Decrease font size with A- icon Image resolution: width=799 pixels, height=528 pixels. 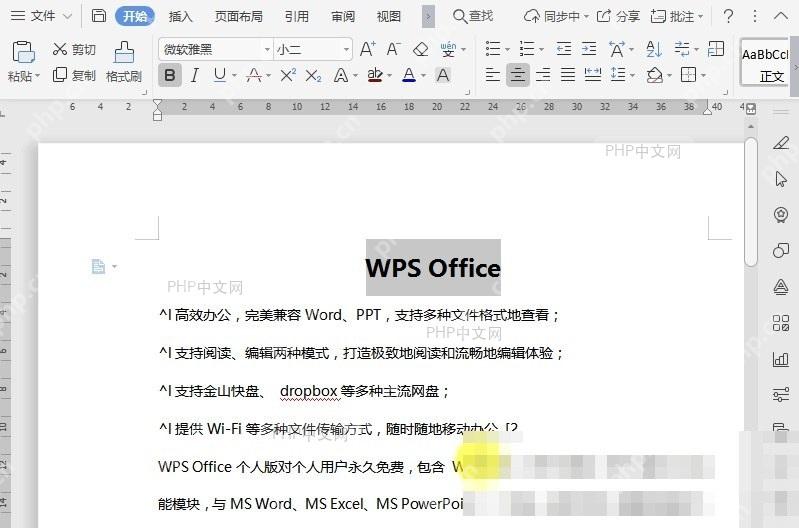point(393,49)
